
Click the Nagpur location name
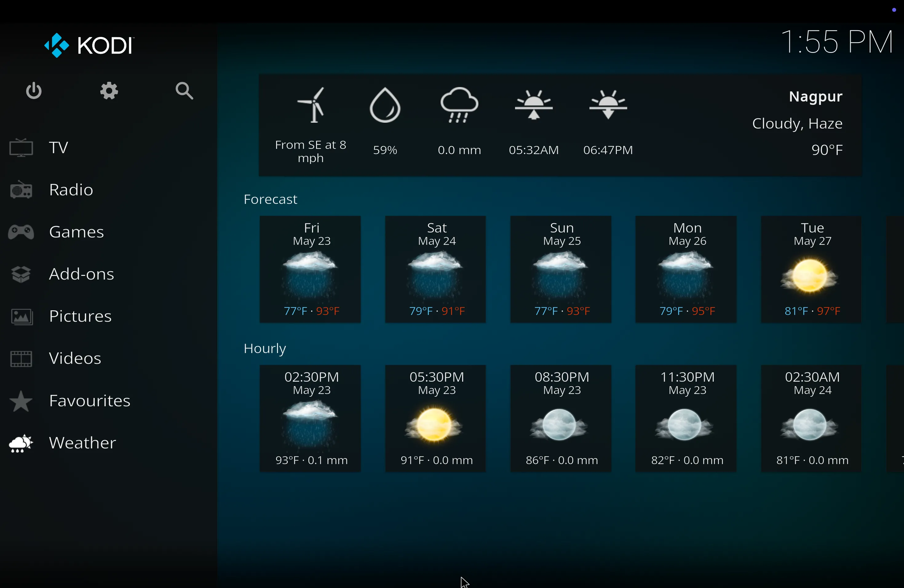point(815,97)
